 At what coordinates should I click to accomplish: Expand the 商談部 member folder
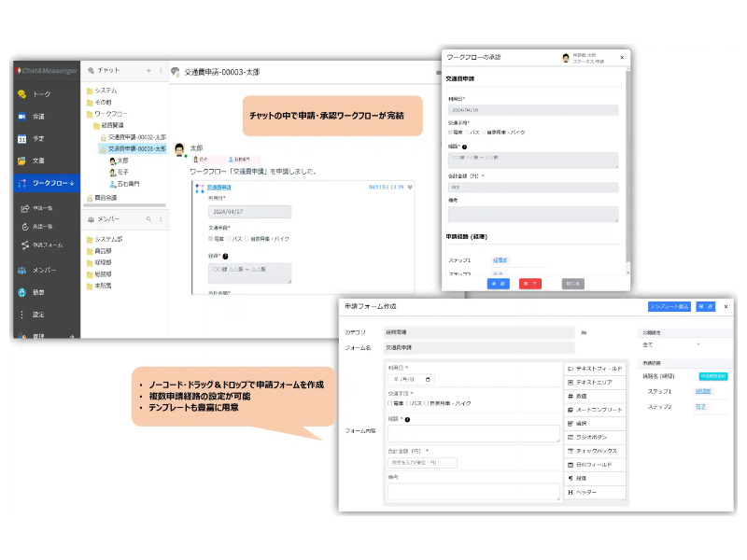point(99,251)
